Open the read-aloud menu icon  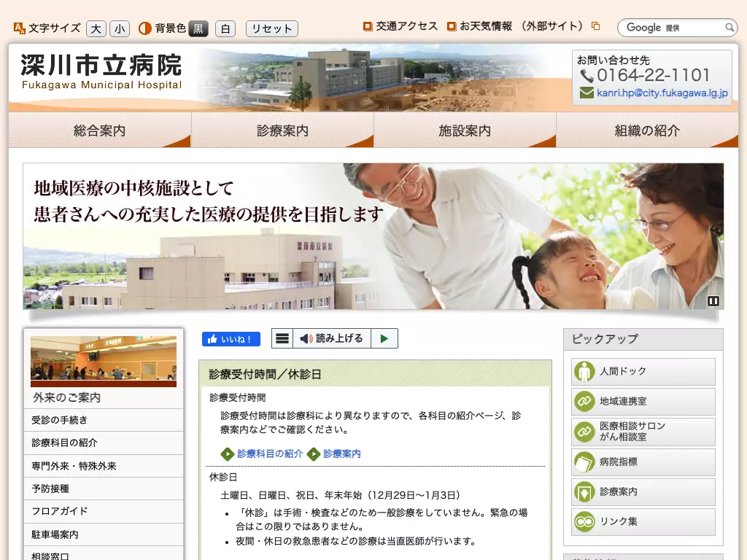pyautogui.click(x=282, y=338)
